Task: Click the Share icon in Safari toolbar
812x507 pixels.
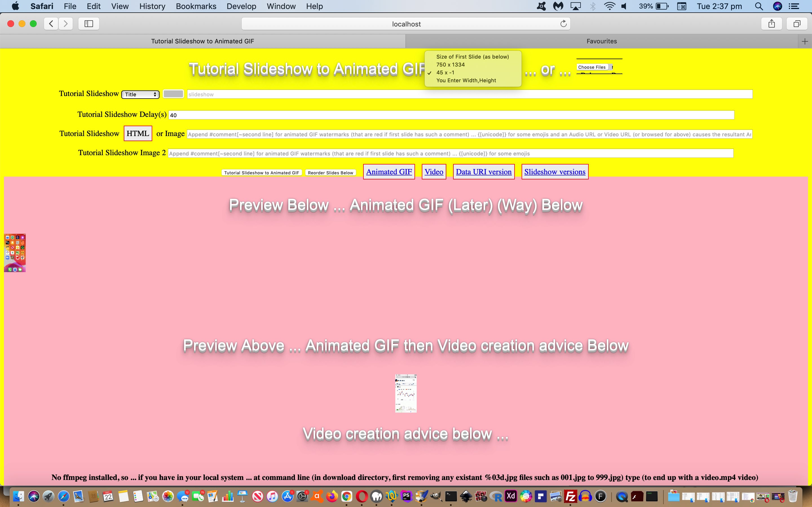Action: (x=771, y=24)
